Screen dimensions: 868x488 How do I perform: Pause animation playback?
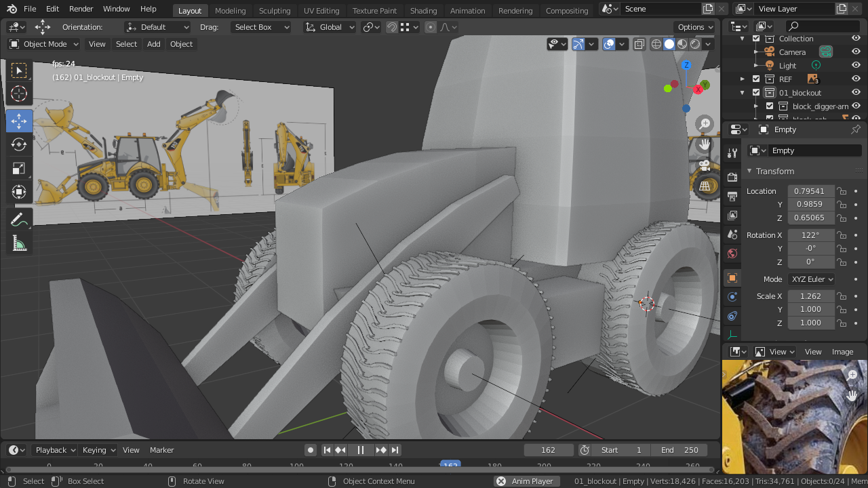(x=361, y=450)
